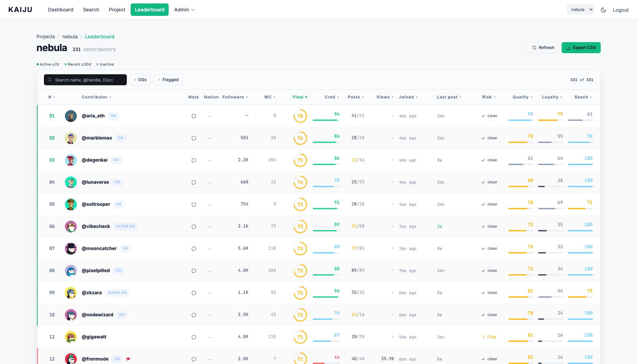Sort by Last post column
Image resolution: width=637 pixels, height=364 pixels.
449,97
